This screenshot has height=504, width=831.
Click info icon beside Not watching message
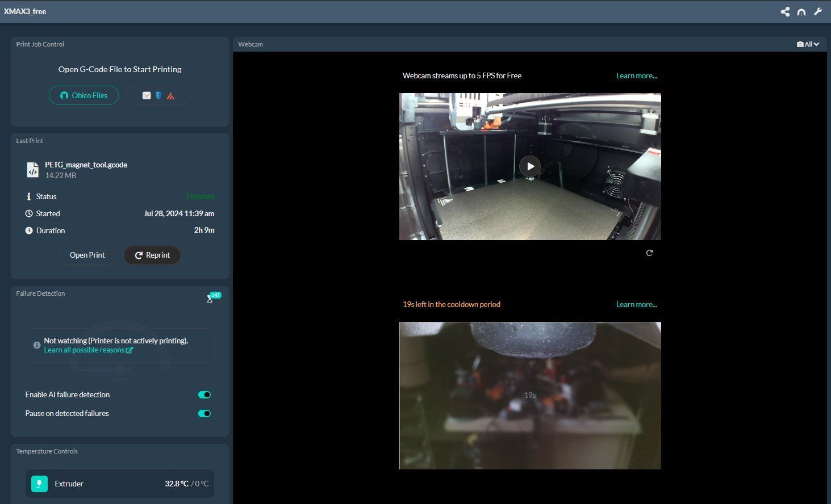[x=37, y=345]
